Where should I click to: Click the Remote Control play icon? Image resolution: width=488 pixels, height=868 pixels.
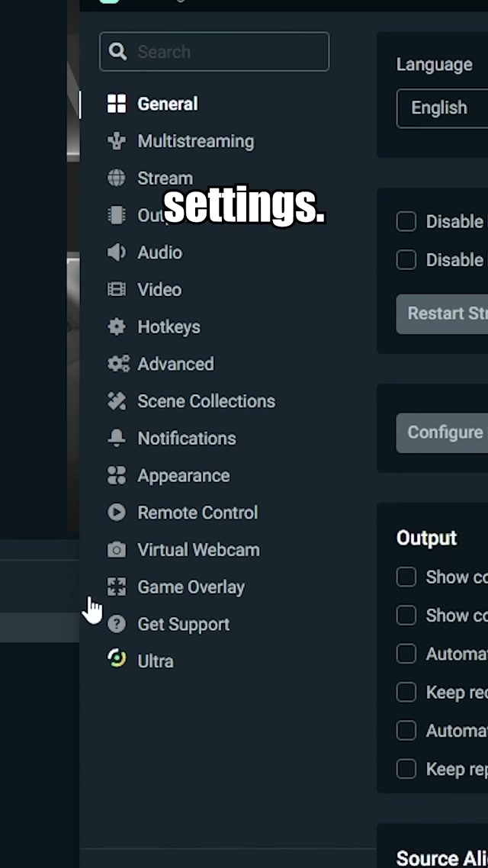coord(117,513)
